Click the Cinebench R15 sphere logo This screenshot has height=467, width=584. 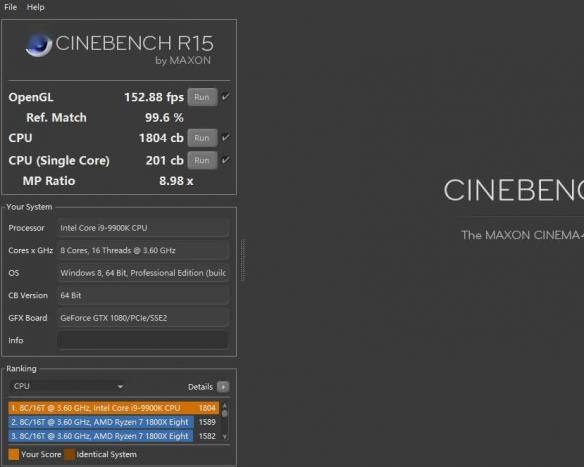pos(39,45)
